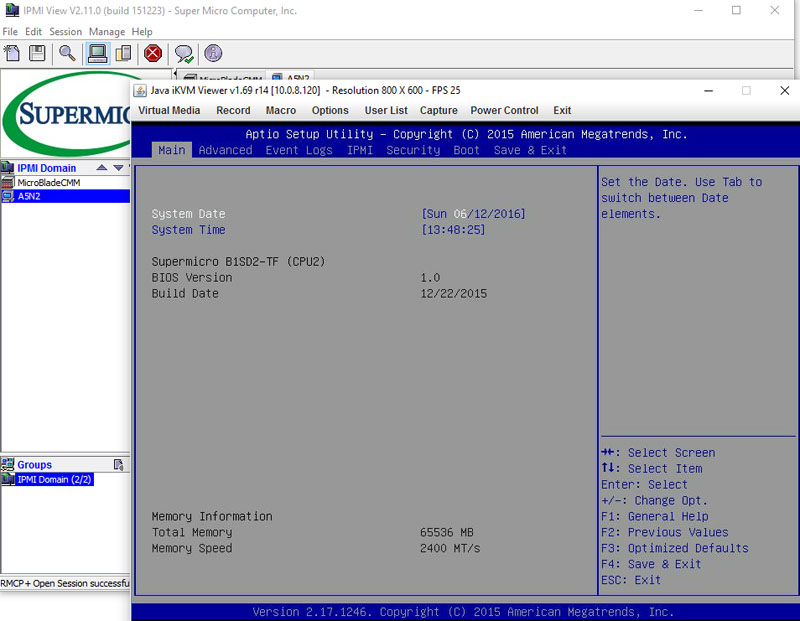Collapse tab strip with small left arrow
Image resolution: width=800 pixels, height=621 pixels.
point(175,74)
